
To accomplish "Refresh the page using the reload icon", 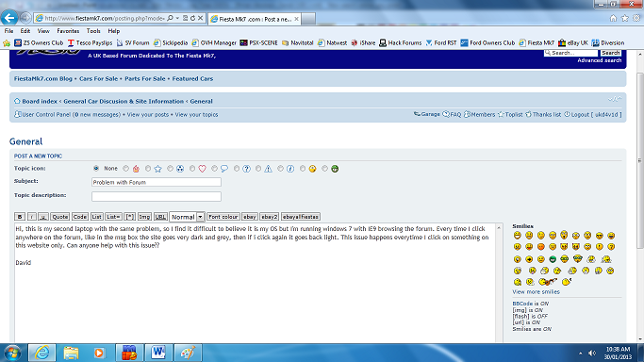I will point(192,18).
